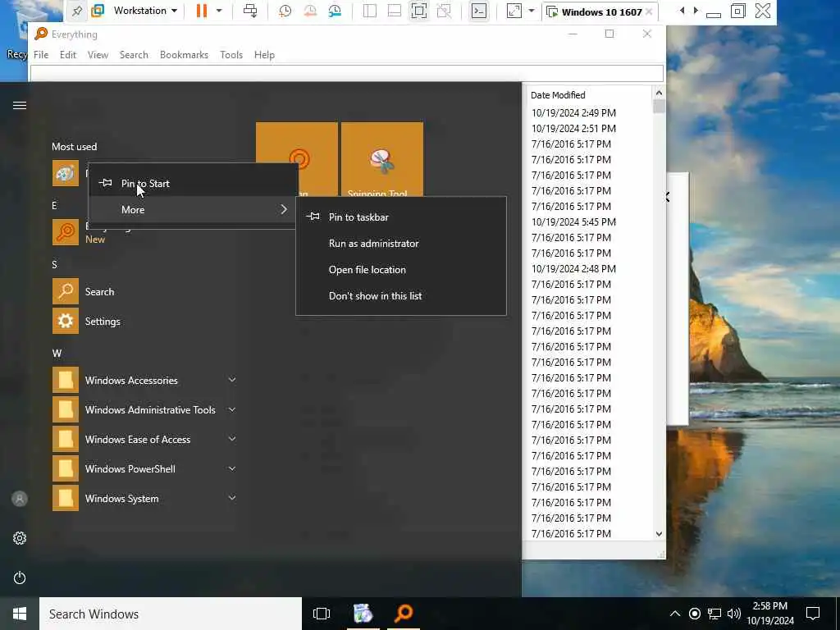Open the hamburger menu in Start
The height and width of the screenshot is (630, 840).
click(x=20, y=105)
